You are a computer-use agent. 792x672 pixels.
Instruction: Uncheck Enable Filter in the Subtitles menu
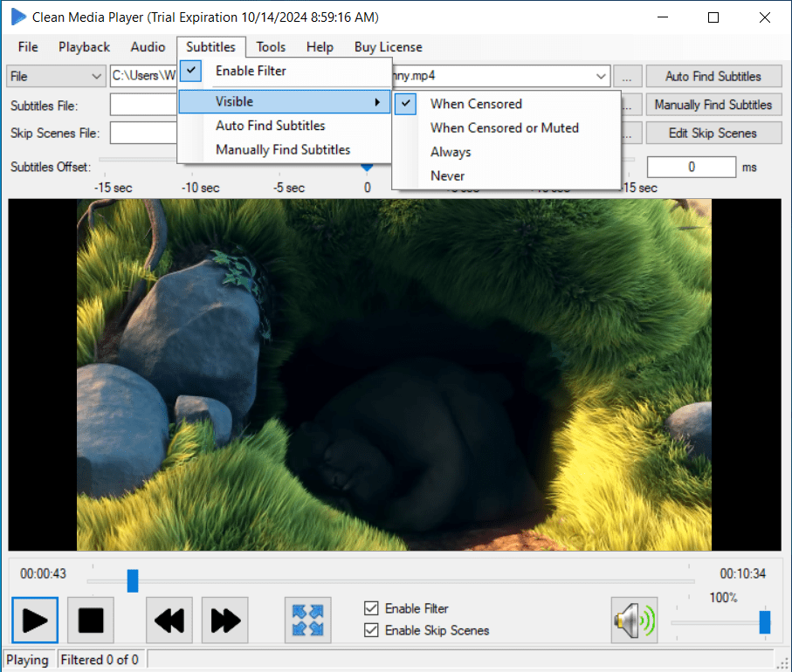285,72
